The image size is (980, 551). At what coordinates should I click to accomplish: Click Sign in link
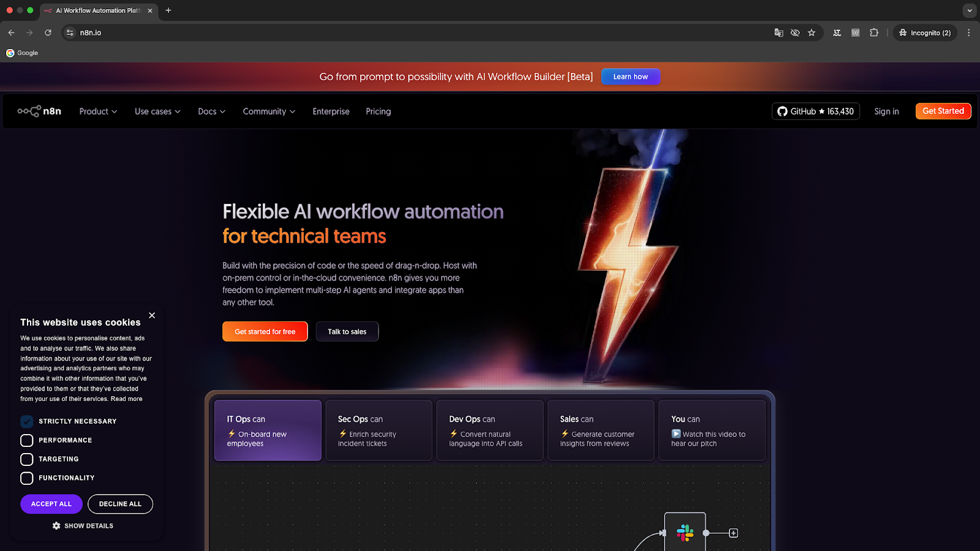886,111
